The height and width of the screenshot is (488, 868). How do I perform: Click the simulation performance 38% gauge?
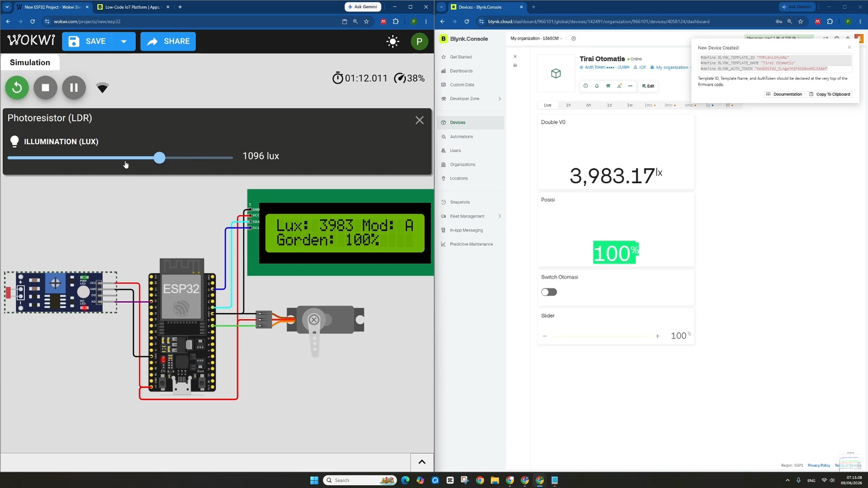coord(409,78)
